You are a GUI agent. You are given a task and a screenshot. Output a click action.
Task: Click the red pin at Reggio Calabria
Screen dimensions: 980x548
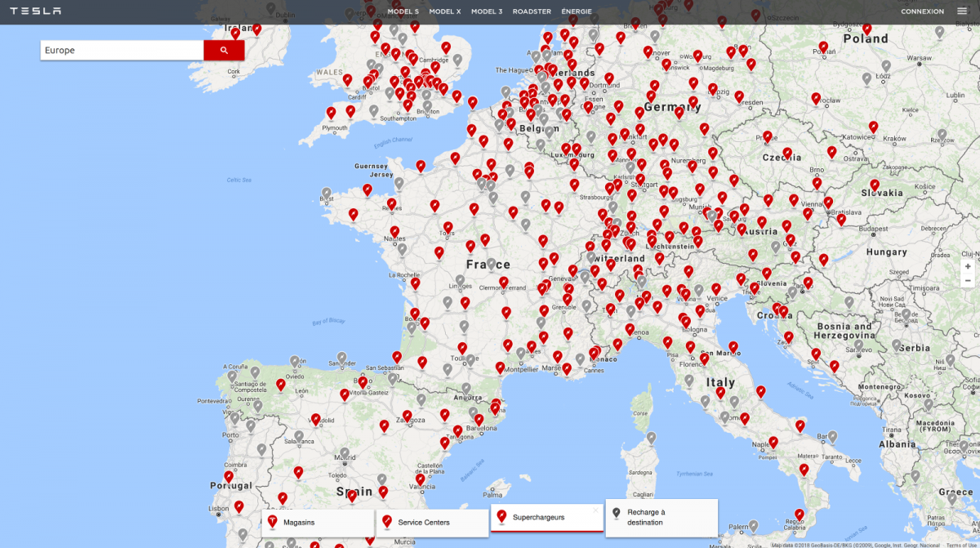point(800,515)
